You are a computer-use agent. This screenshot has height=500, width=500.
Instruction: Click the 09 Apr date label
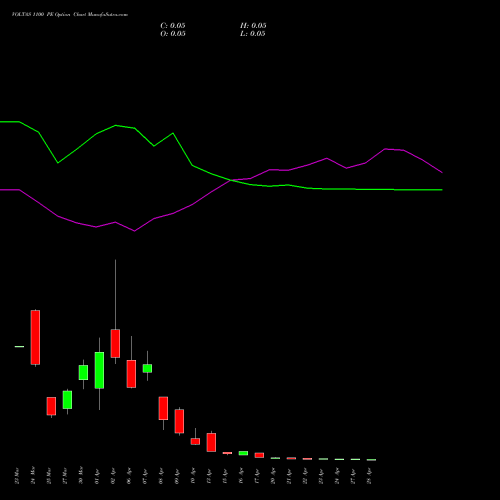[177, 476]
